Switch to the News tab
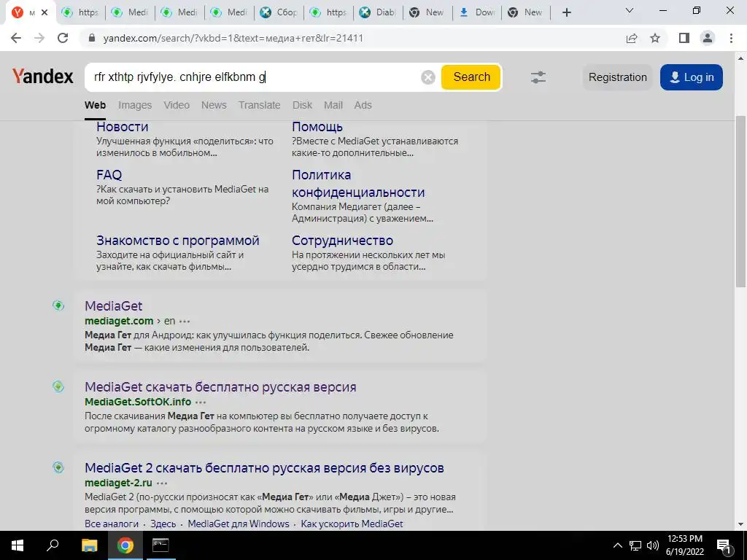The image size is (747, 560). pos(214,105)
